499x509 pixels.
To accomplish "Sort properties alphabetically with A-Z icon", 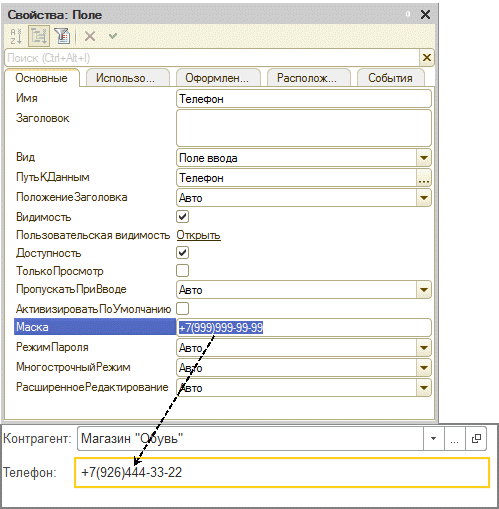I will coord(16,36).
